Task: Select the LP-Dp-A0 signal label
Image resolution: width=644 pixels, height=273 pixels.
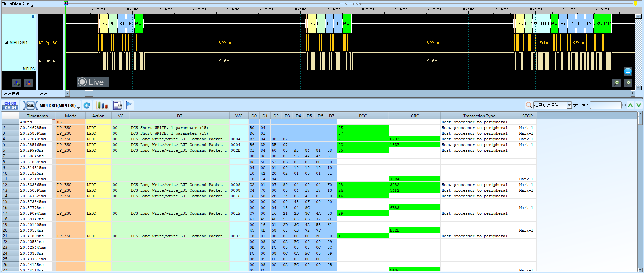Action: (48, 43)
